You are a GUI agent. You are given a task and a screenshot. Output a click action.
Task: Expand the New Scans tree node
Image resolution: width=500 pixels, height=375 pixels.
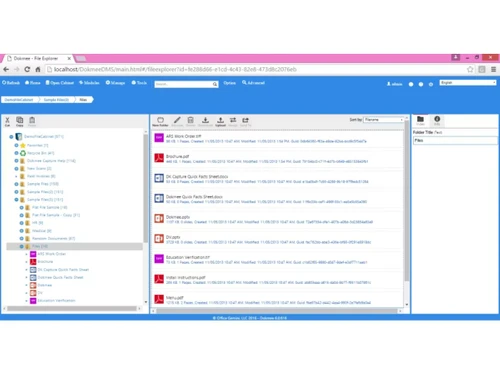pos(16,169)
